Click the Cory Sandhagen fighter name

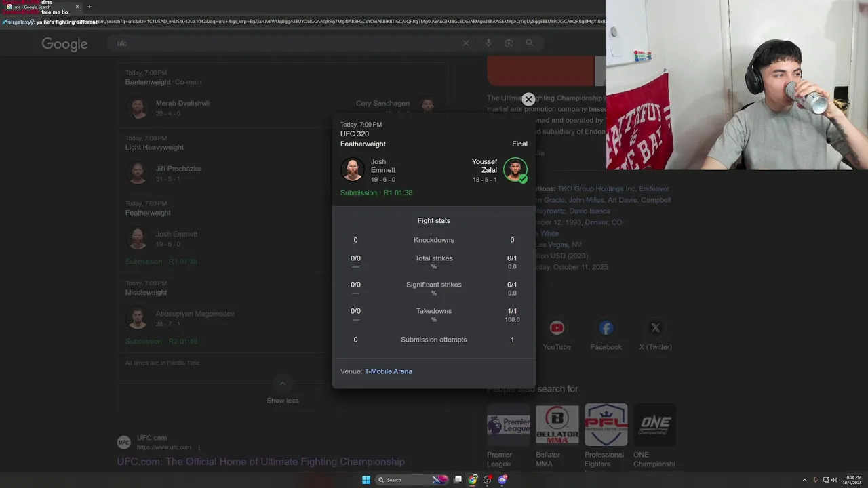coord(382,104)
